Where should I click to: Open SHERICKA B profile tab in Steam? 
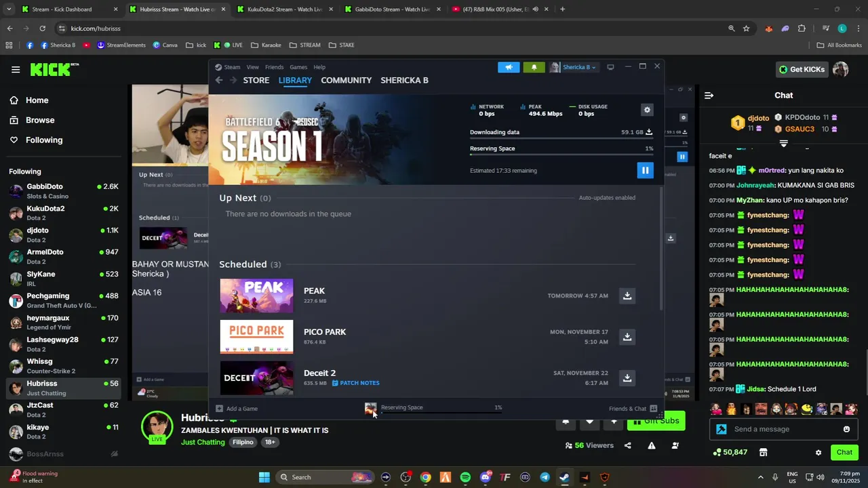click(x=404, y=80)
